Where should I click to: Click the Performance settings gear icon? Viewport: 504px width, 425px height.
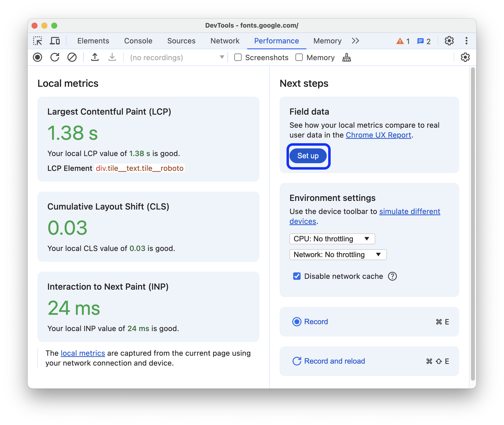pyautogui.click(x=465, y=57)
